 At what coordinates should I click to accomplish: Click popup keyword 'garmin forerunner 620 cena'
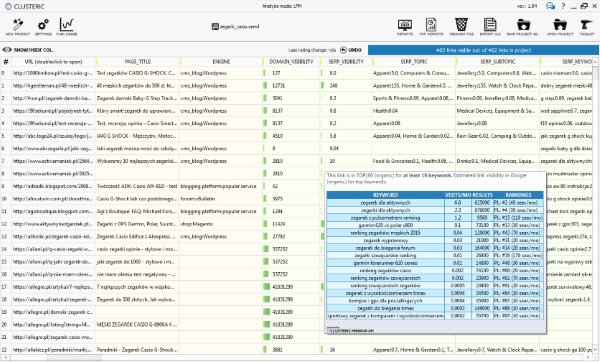tap(385, 263)
